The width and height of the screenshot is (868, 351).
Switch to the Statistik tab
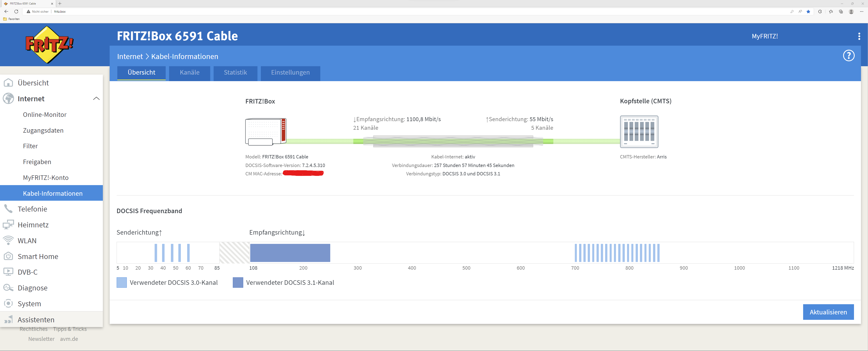pyautogui.click(x=235, y=72)
